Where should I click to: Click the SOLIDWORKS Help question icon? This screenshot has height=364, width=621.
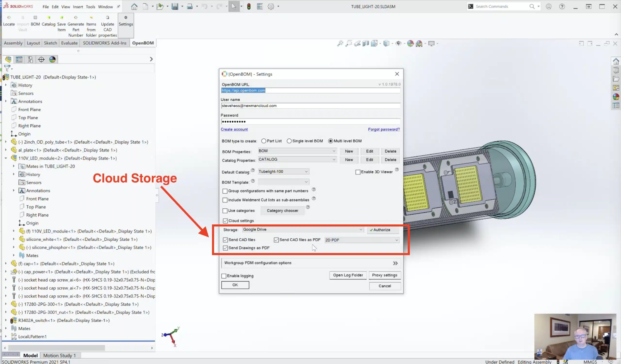(x=562, y=7)
